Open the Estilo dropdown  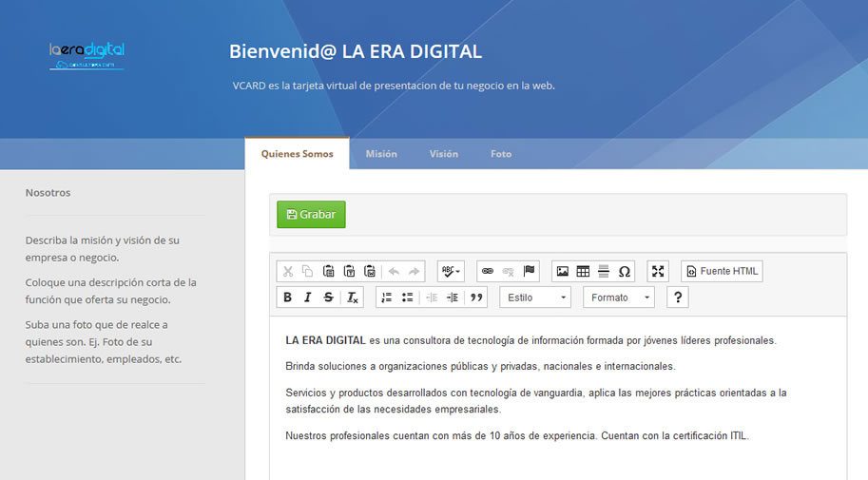click(535, 298)
